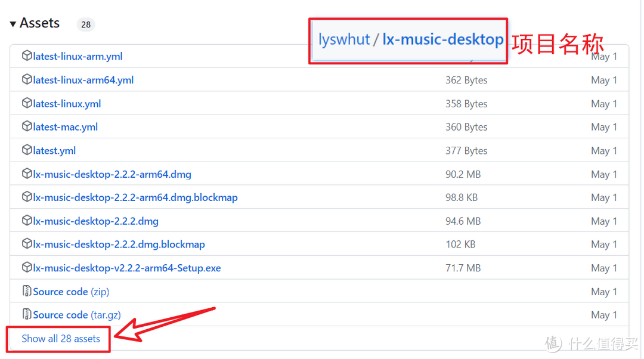Download lx-music-desktop-2.2.2-arm64.dmg
This screenshot has width=644, height=359.
[112, 174]
